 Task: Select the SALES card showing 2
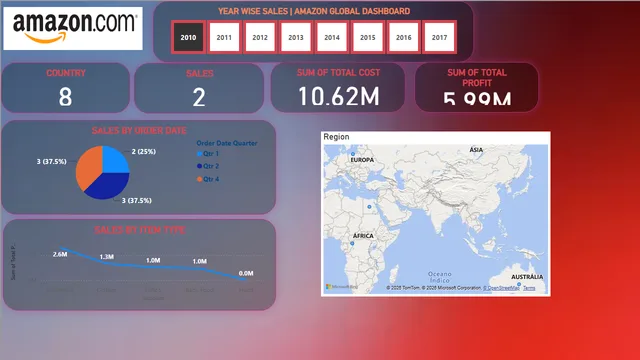pyautogui.click(x=199, y=88)
